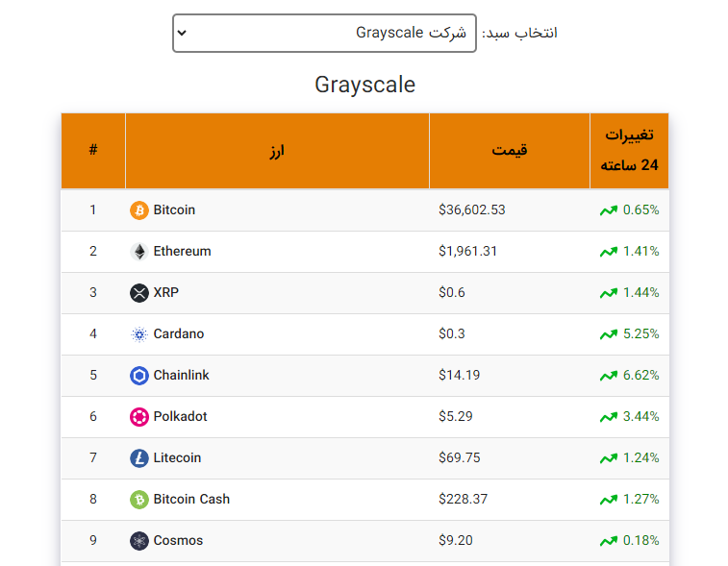Viewport: 728px width, 566px height.
Task: Click the Bitcoin Cash green icon
Action: tap(138, 499)
